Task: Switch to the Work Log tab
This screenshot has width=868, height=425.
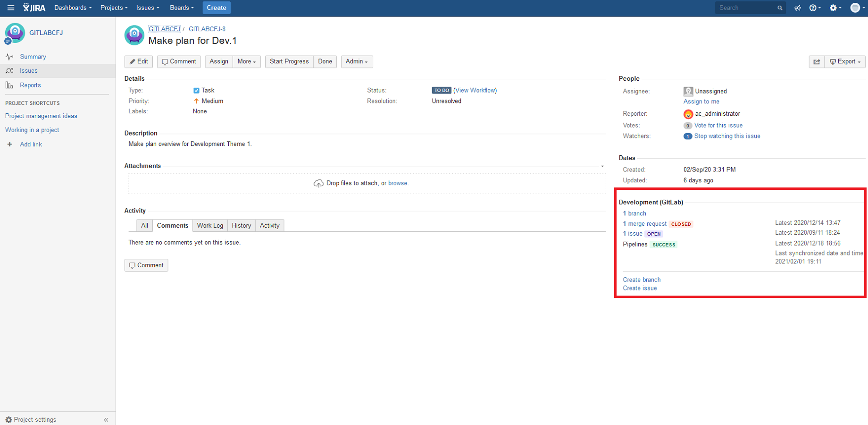Action: click(x=210, y=226)
